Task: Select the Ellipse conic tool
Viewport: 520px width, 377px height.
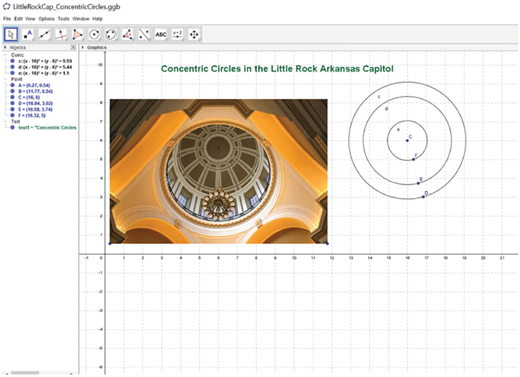Action: click(x=111, y=34)
